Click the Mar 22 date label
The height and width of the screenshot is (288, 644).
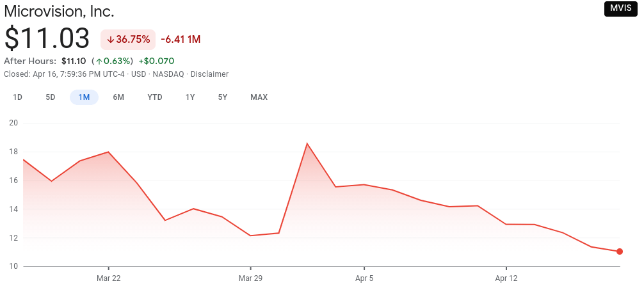tap(108, 278)
